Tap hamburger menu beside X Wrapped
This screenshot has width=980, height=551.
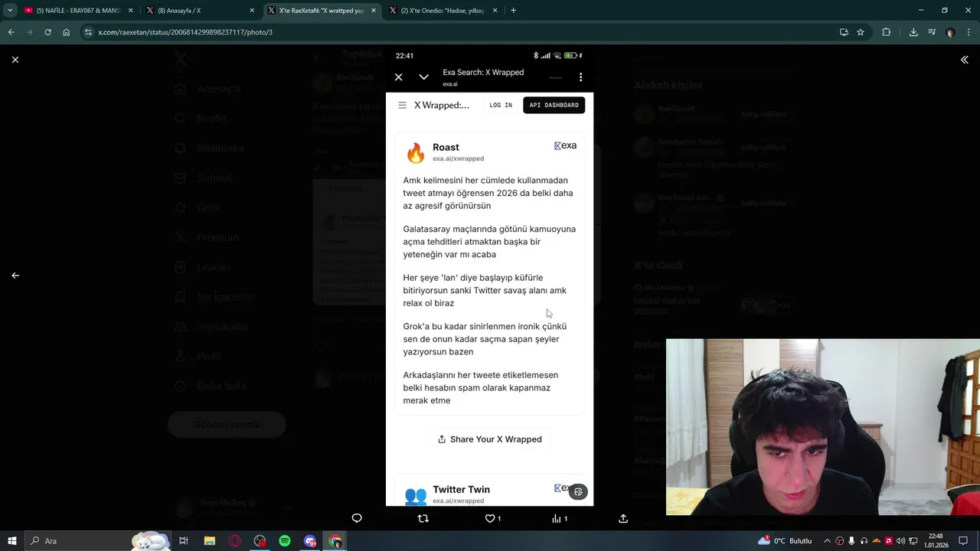pos(402,106)
